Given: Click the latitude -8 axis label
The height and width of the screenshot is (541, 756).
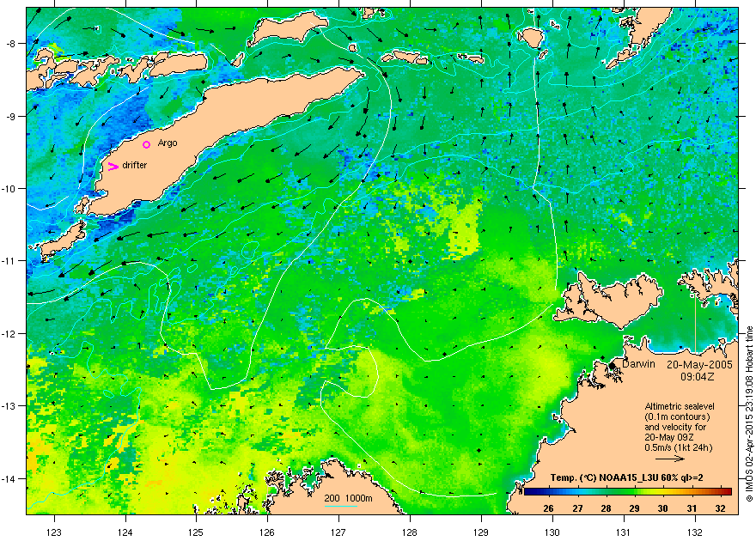Looking at the screenshot, I should (x=10, y=44).
